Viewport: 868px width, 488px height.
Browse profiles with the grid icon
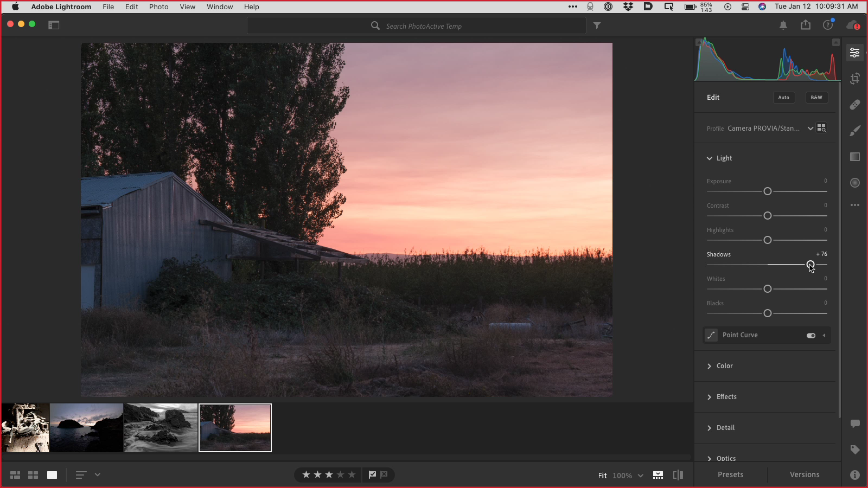point(821,128)
